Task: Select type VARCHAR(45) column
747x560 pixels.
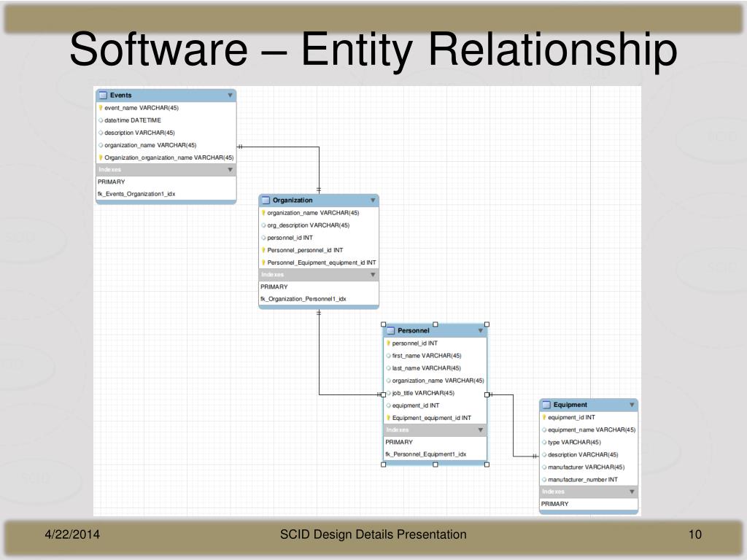Action: pos(574,443)
